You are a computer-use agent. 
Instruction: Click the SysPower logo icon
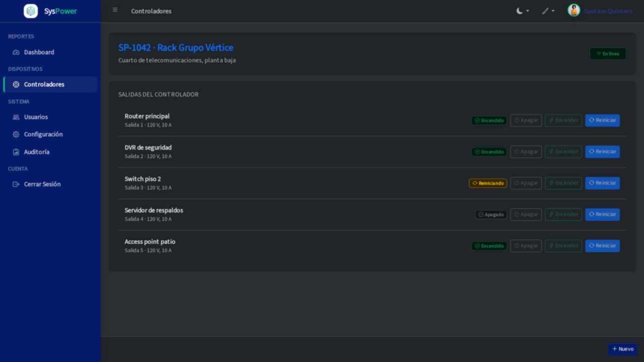(31, 11)
